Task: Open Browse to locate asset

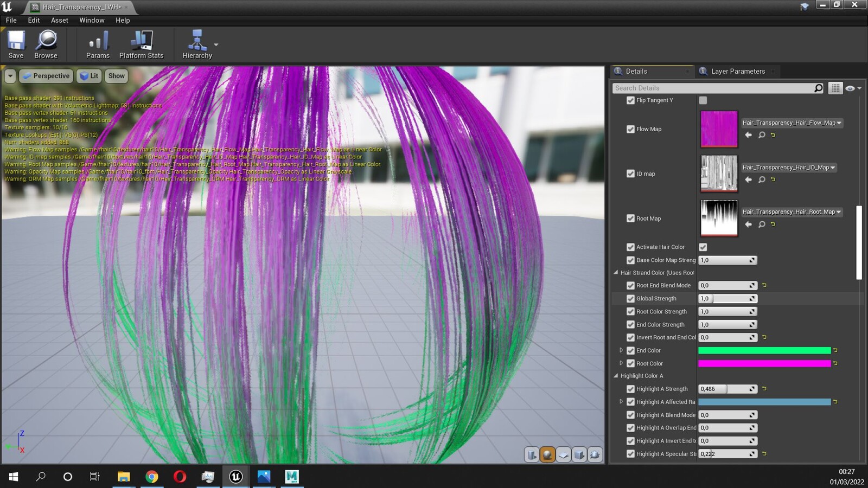Action: (x=46, y=44)
